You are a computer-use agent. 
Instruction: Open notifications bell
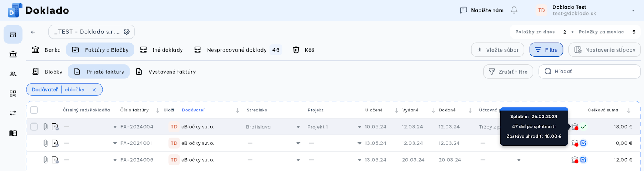point(514,10)
